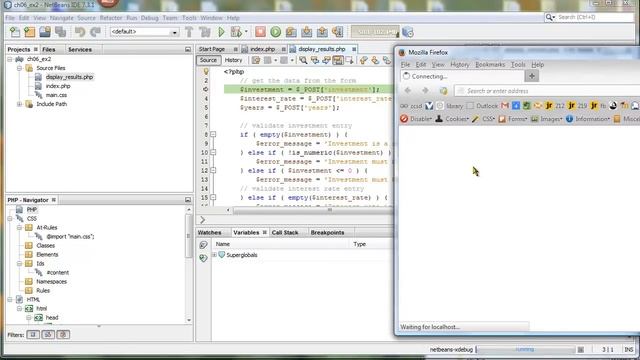The width and height of the screenshot is (640, 360).
Task: Click the Redo arrow in toolbar
Action: 95,32
